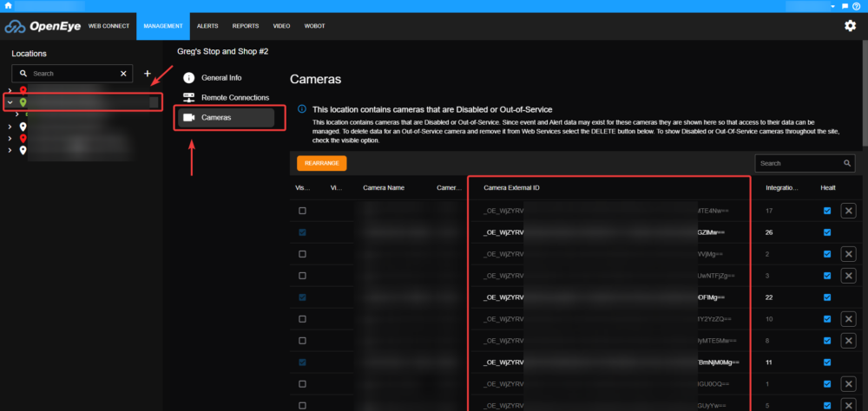Delete the camera with integration ID 3
Viewport: 868px width, 411px height.
(x=849, y=276)
